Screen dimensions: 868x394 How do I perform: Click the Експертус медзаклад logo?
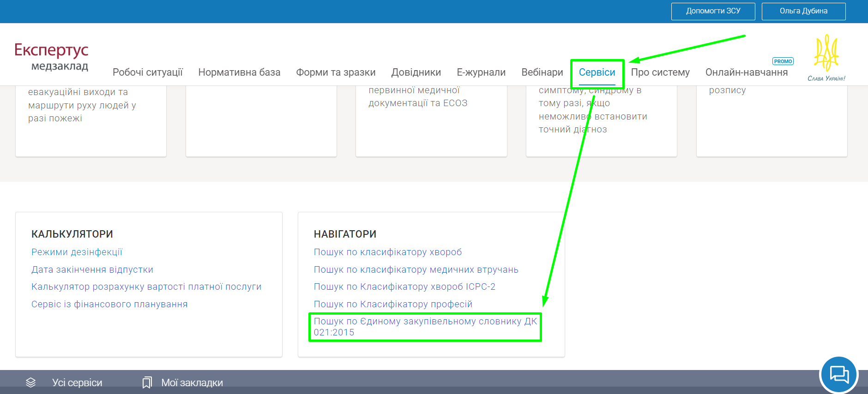(51, 57)
